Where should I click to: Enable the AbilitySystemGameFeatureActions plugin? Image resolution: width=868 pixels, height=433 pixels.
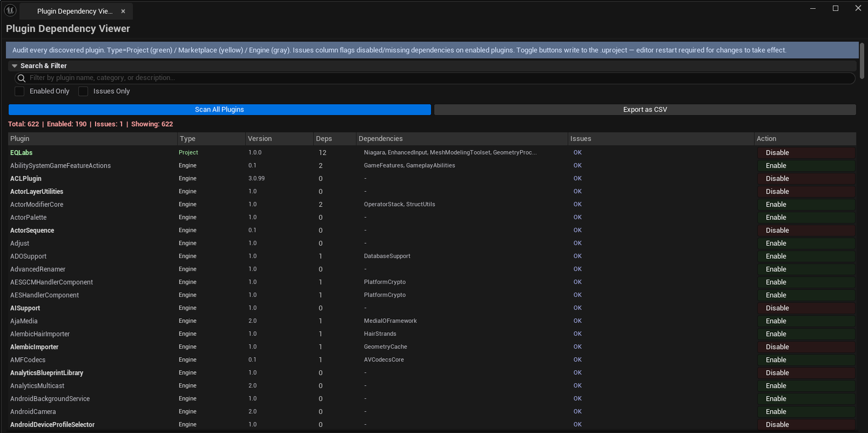806,166
